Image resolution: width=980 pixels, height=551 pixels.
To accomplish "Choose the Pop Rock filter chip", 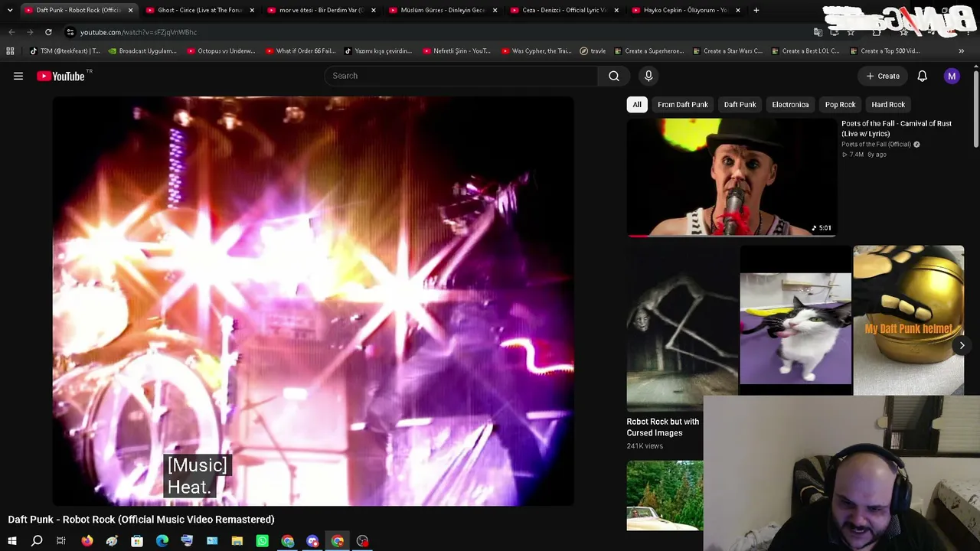I will 840,104.
